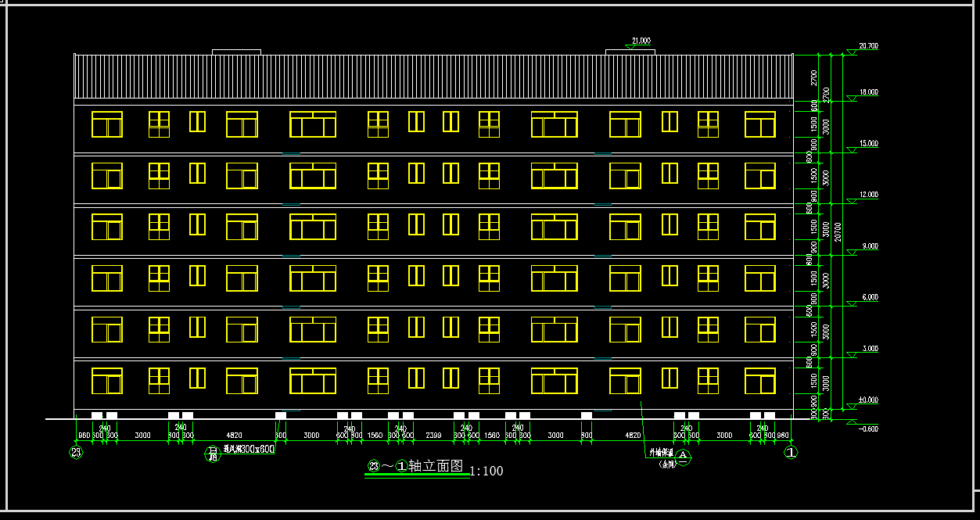The width and height of the screenshot is (980, 520).
Task: Select the 2399 horizontal dimension text
Action: 433,435
